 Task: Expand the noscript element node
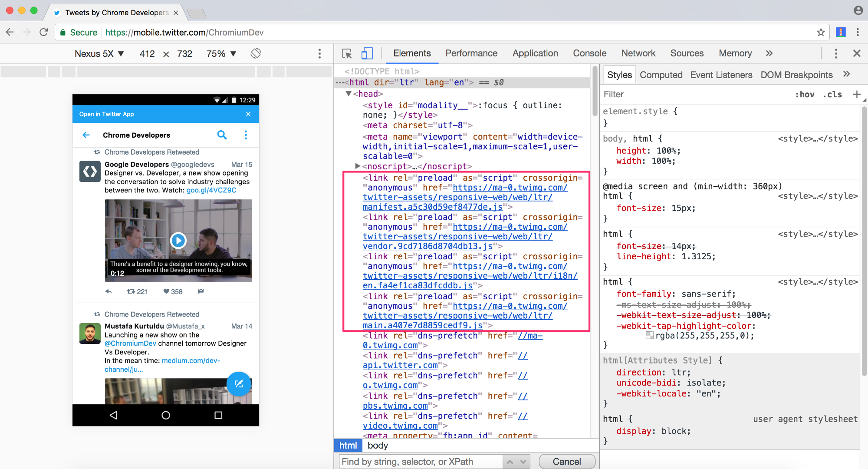click(357, 166)
